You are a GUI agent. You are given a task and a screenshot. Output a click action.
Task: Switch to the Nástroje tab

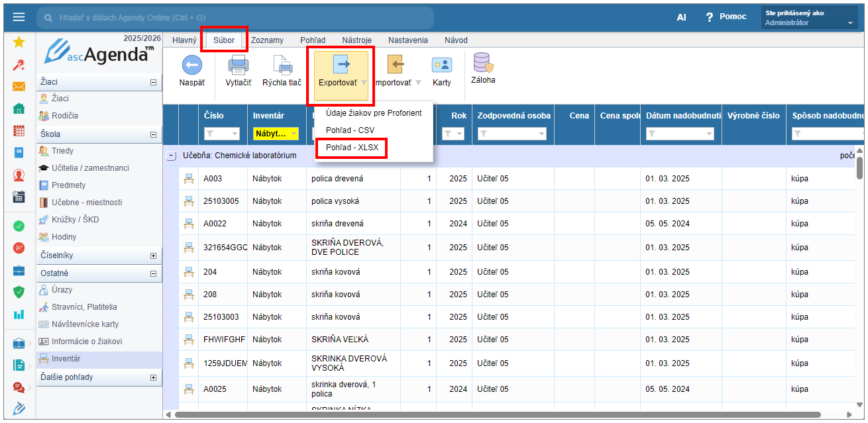[x=356, y=40]
